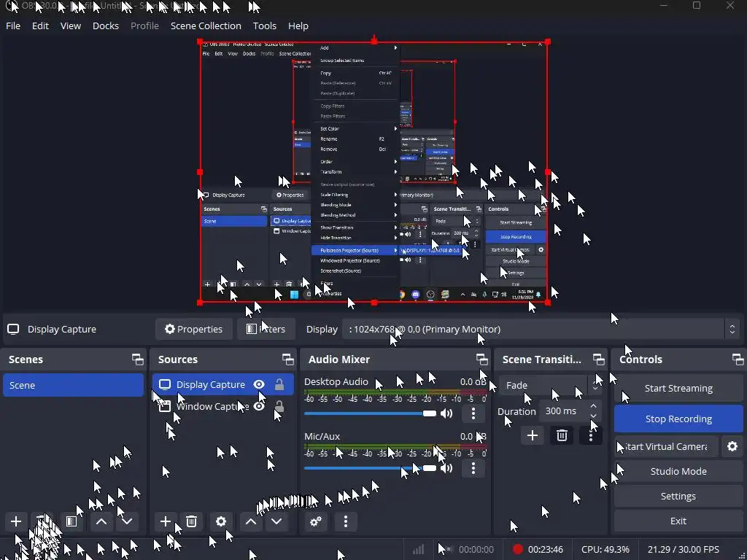
Task: Adjust the Desktop Audio volume slider
Action: pos(370,413)
